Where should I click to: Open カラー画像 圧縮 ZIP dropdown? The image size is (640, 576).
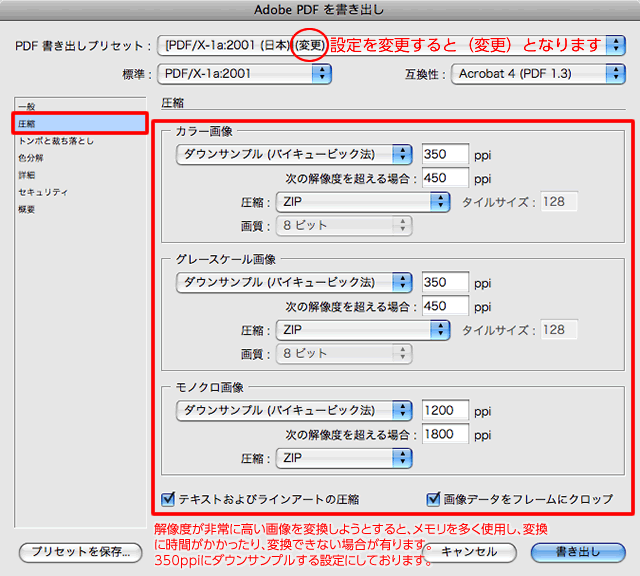coord(363,202)
